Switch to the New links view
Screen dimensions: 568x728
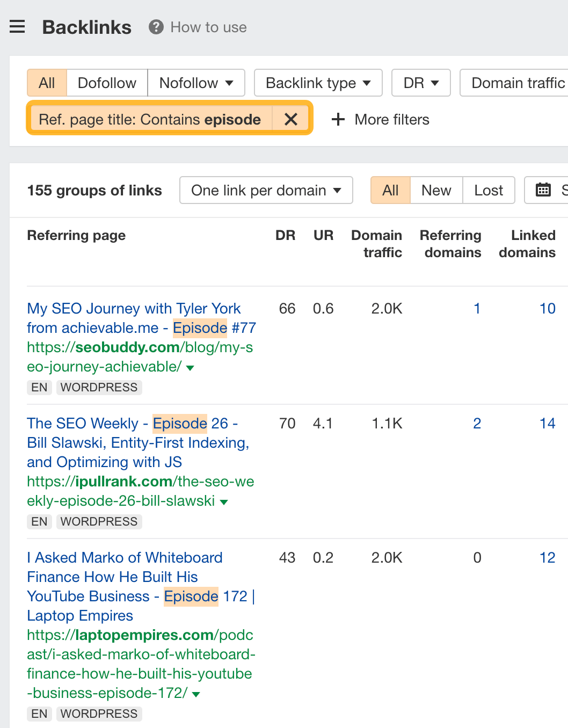point(436,190)
